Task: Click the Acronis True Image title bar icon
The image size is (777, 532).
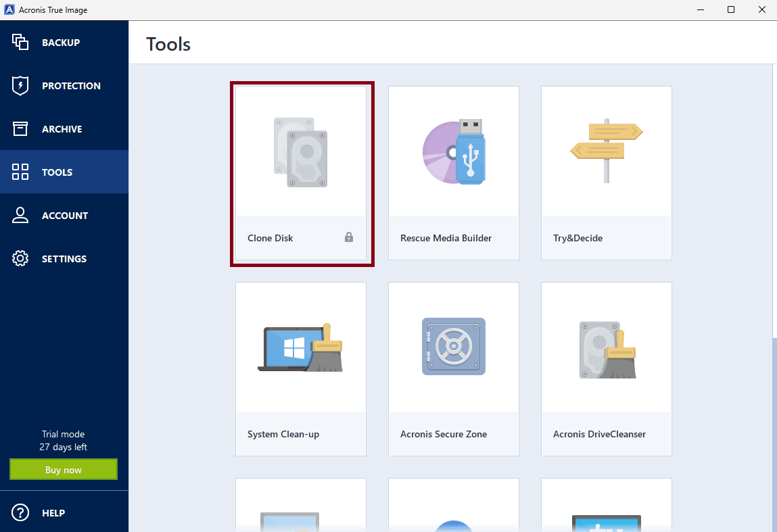Action: pos(9,9)
